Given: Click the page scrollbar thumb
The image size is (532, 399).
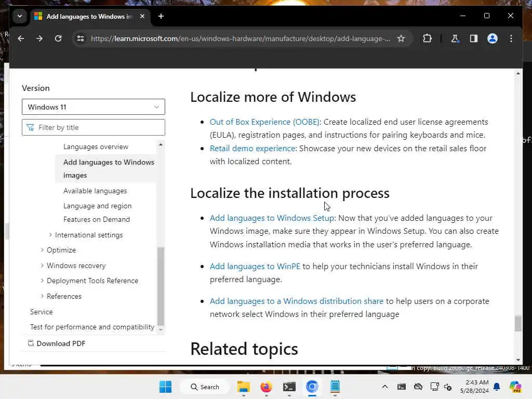Looking at the screenshot, I should click(518, 323).
